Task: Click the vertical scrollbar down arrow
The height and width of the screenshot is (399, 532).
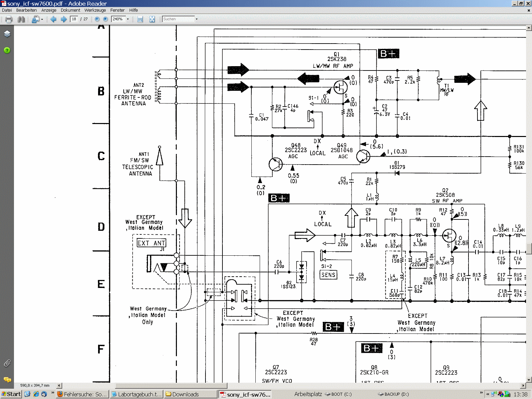Action: click(x=529, y=380)
